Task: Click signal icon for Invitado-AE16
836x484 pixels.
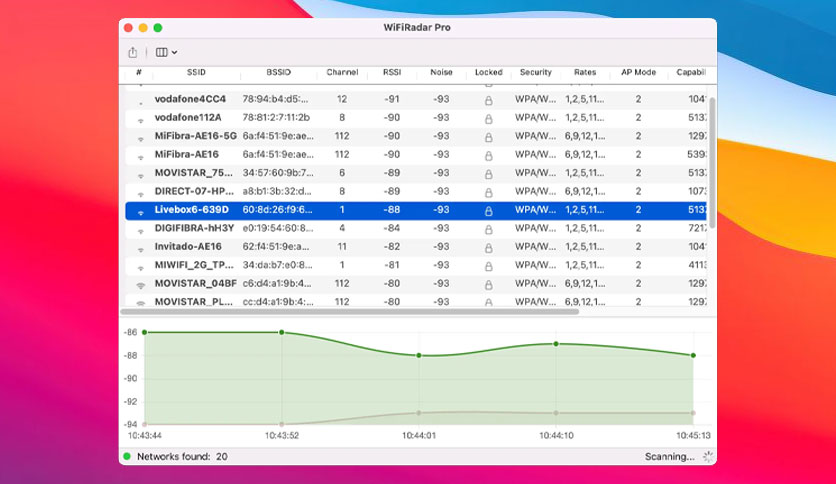Action: [141, 249]
